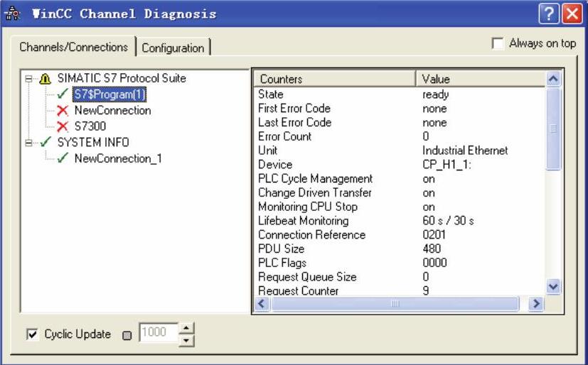588x365 pixels.
Task: Click the horizontal scrollbar right arrow
Action: [x=536, y=304]
